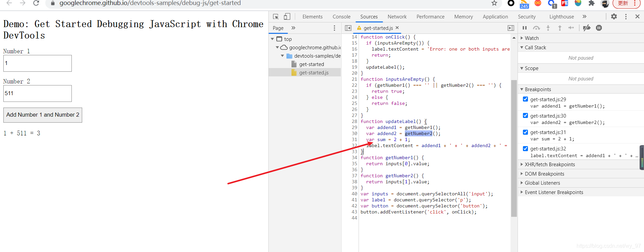Open DevTools settings gear
Viewport: 644px width, 252px height.
614,16
